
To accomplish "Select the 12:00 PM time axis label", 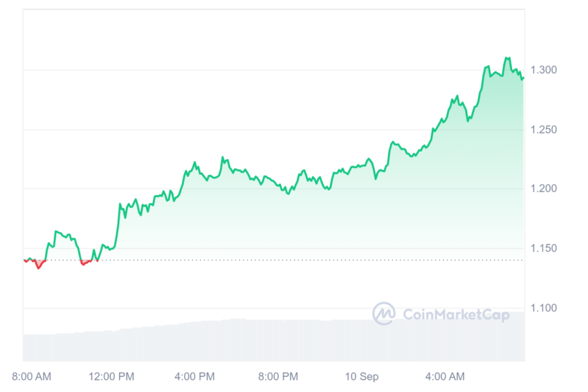I will [111, 376].
